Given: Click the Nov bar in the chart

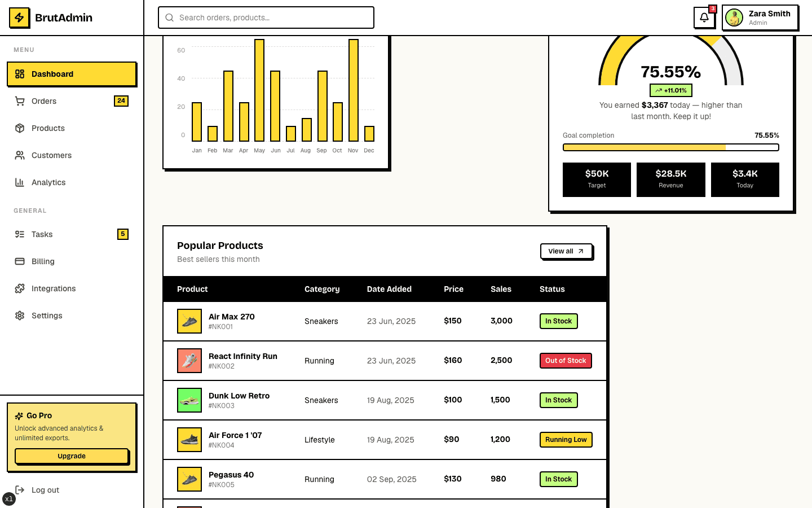Looking at the screenshot, I should (354, 90).
